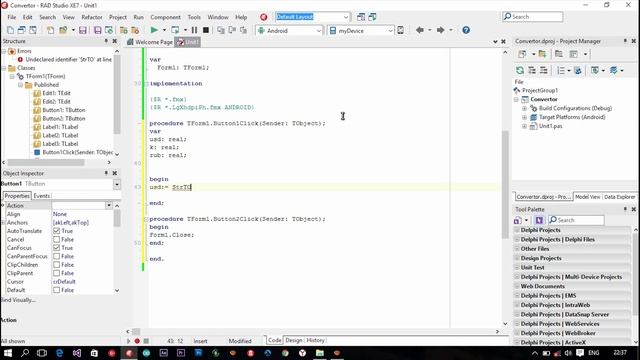Screen dimensions: 640x360
Task: Open Object Inspector component selector dropdown
Action: click(117, 184)
